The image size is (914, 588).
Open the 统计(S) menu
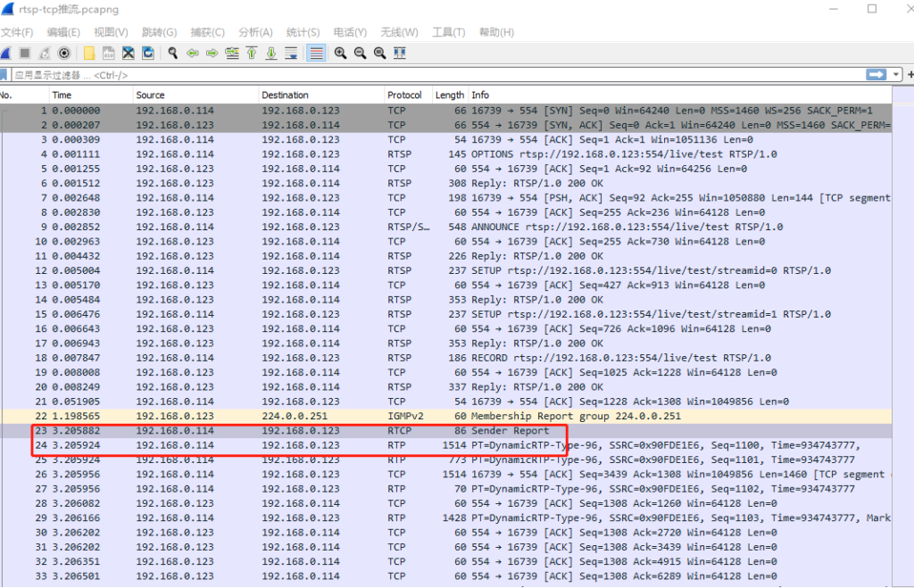pos(303,33)
